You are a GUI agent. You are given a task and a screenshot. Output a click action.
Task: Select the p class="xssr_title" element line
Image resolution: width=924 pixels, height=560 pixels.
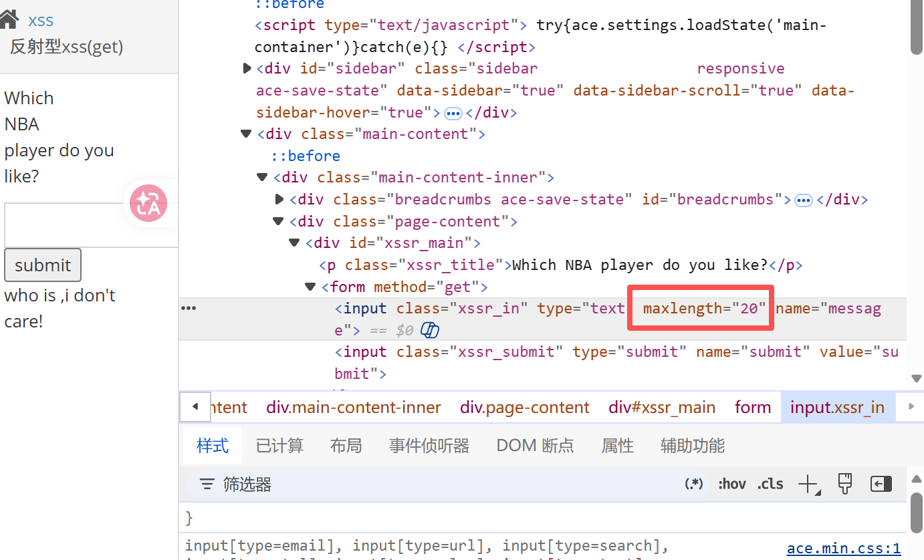[561, 265]
